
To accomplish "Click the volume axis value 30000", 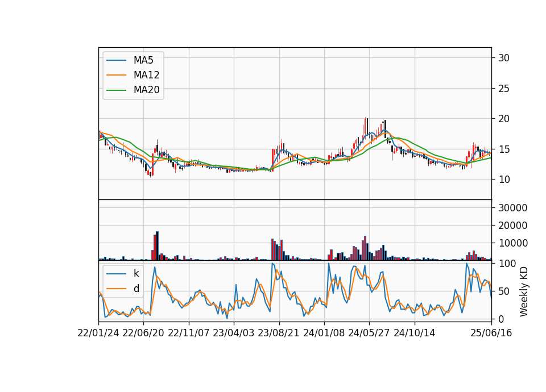I will point(513,208).
